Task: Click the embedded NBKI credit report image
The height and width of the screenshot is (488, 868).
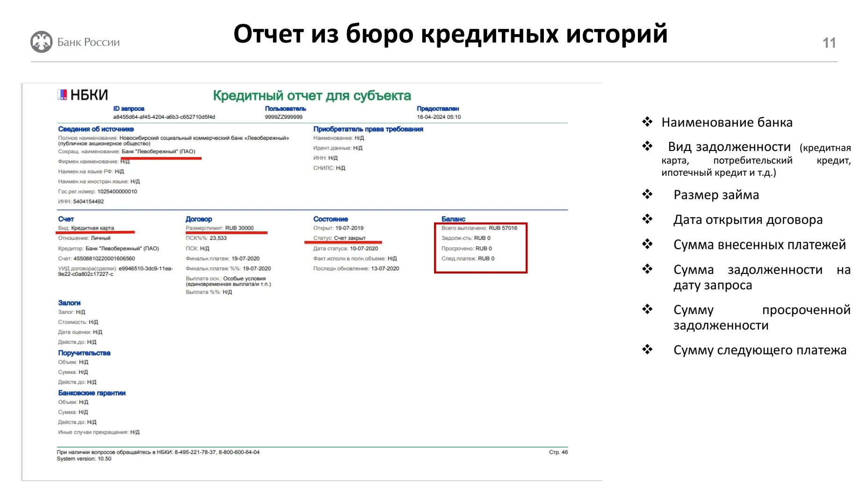Action: 312,282
